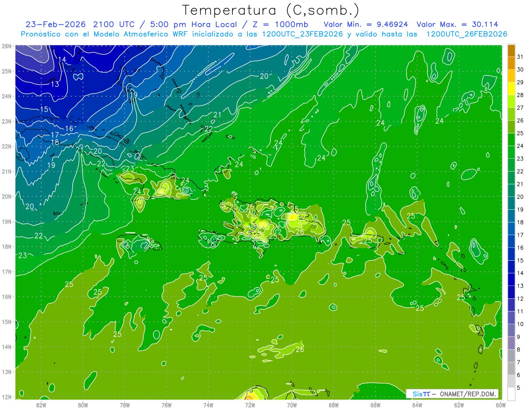Click the 12N latitude axis label
Image resolution: width=532 pixels, height=411 pixels.
click(7, 397)
